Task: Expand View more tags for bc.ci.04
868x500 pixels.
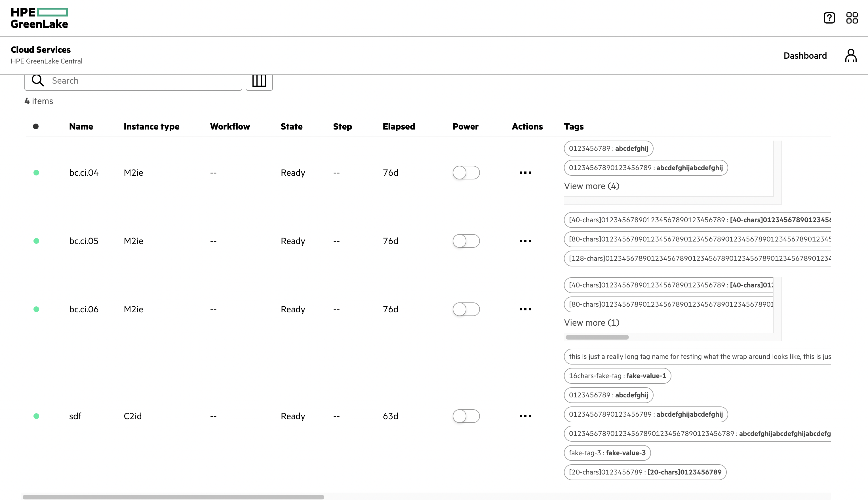Action: point(591,186)
